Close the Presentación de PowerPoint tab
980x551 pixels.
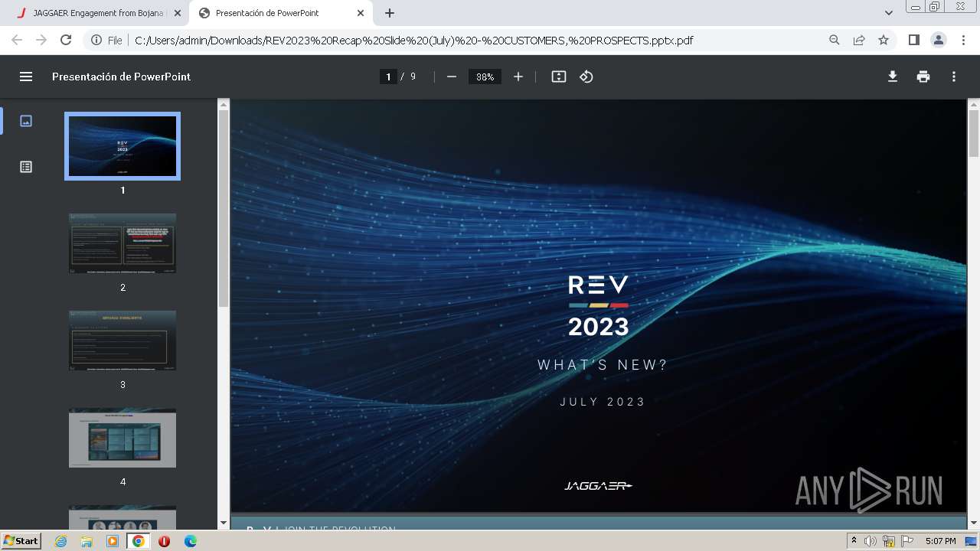361,13
